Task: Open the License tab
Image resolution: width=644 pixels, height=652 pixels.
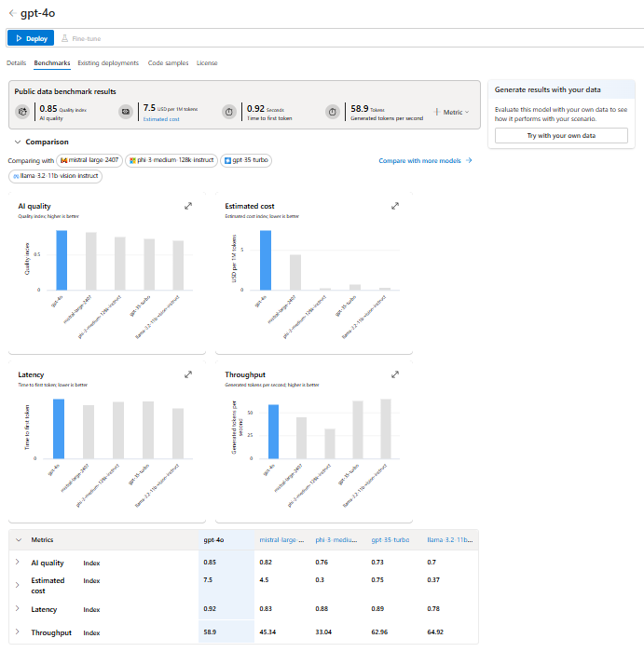Action: 207,63
